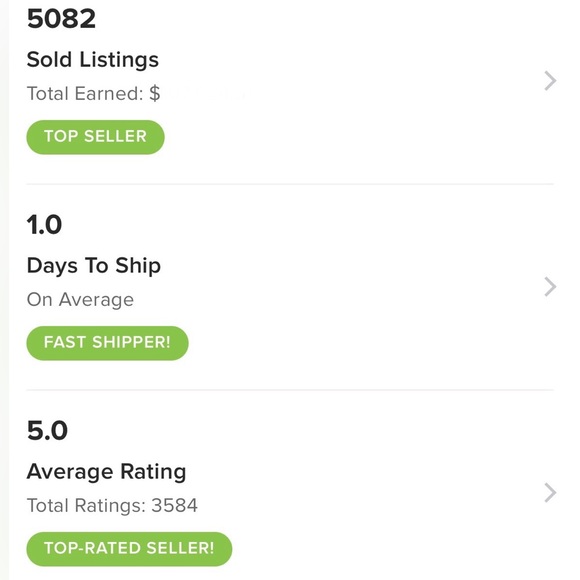Viewport: 580px width, 580px height.
Task: Tap the FAST SHIPPER! badge
Action: (x=107, y=343)
